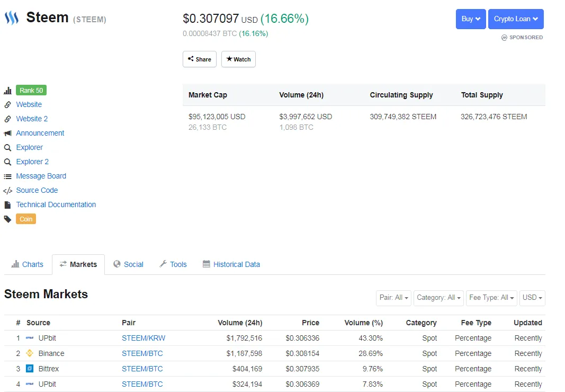Viewport: 565px width, 392px height.
Task: Open the Announcement link
Action: (40, 133)
